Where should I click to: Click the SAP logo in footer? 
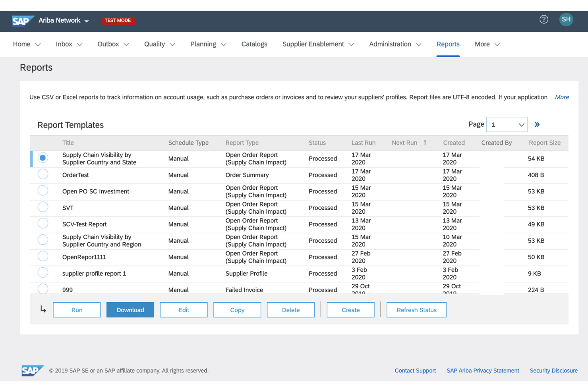pyautogui.click(x=32, y=371)
